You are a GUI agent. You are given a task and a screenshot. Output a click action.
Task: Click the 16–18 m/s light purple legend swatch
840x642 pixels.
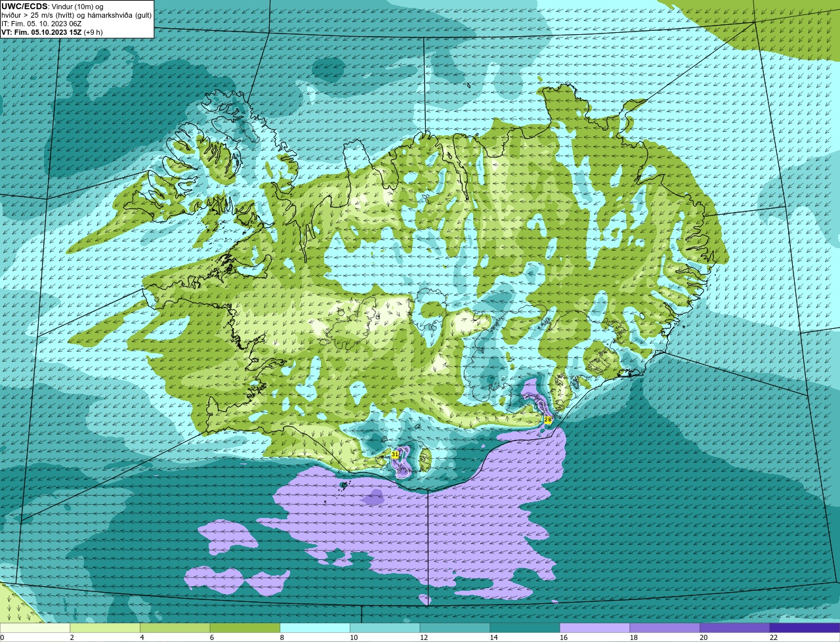pos(595,628)
